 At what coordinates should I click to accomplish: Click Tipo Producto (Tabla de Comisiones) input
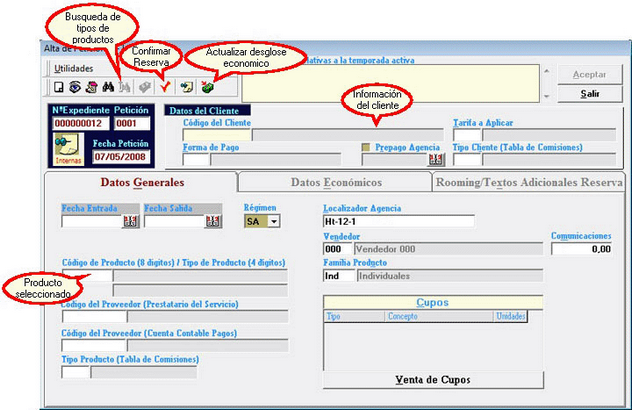[76, 372]
